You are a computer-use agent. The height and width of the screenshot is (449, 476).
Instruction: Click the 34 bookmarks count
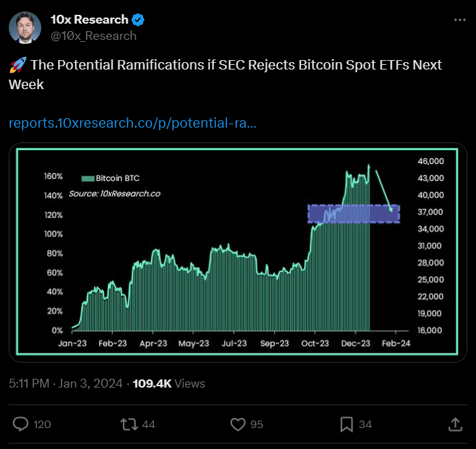point(365,424)
